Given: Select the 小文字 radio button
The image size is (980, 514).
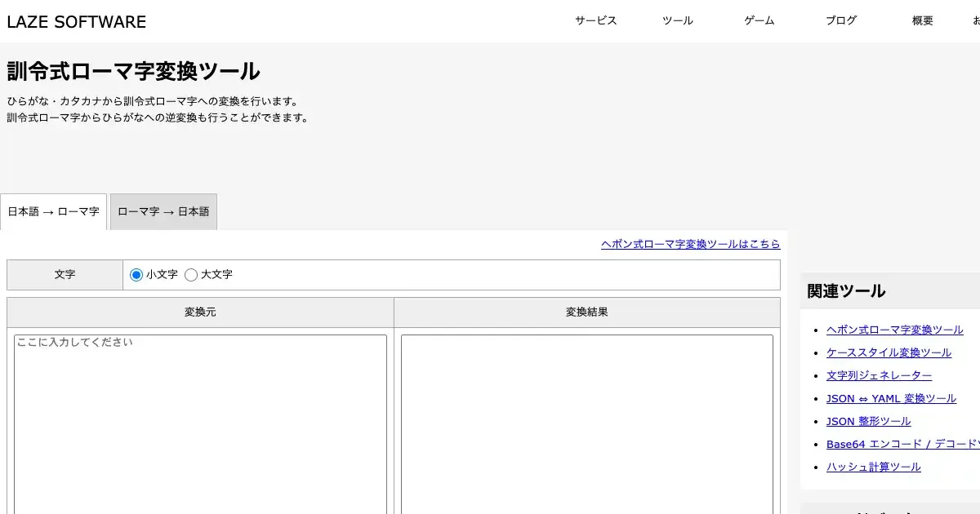Looking at the screenshot, I should [136, 275].
